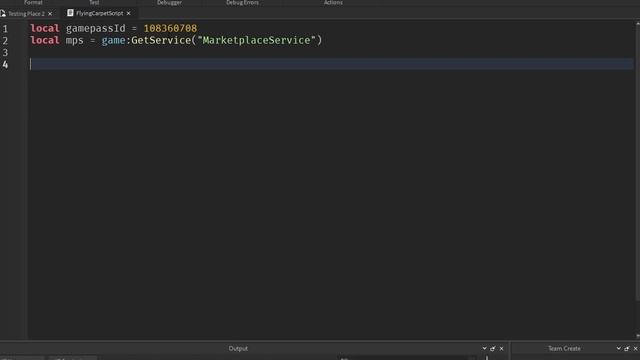Screen dimensions: 640x360
Task: Click GetService in line 2
Action: click(161, 40)
